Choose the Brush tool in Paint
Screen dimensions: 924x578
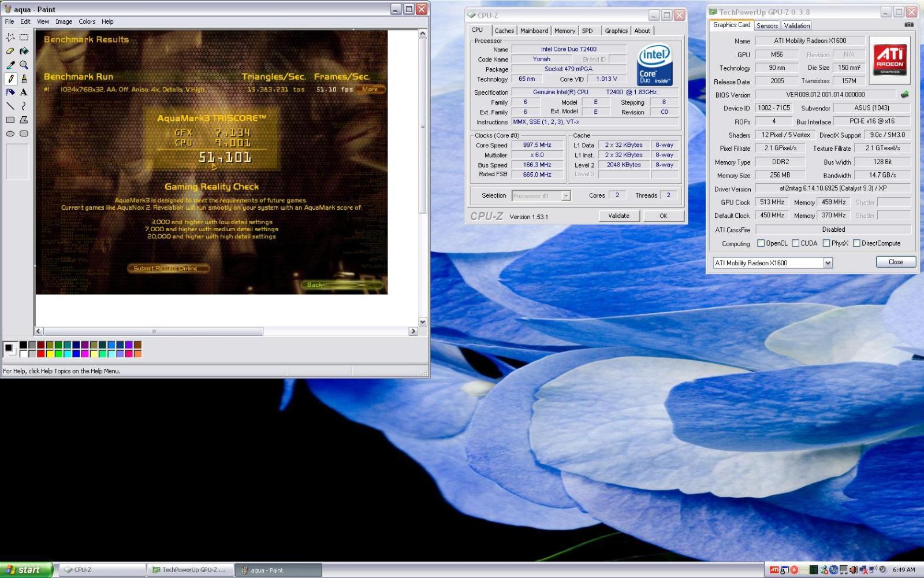[24, 79]
